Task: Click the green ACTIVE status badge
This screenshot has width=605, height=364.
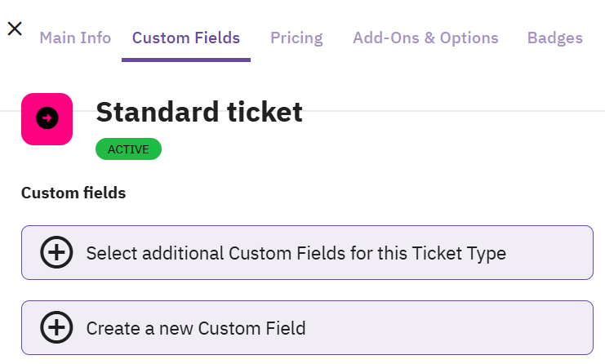Action: click(x=128, y=149)
